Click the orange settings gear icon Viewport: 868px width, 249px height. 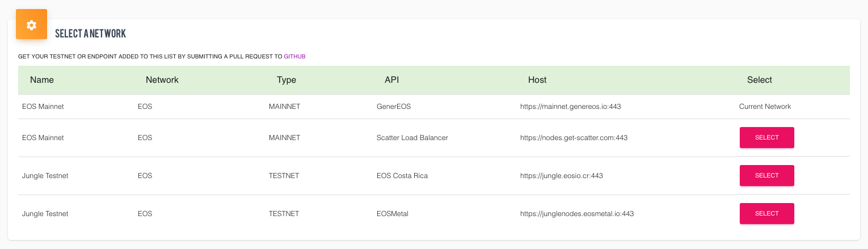[31, 25]
